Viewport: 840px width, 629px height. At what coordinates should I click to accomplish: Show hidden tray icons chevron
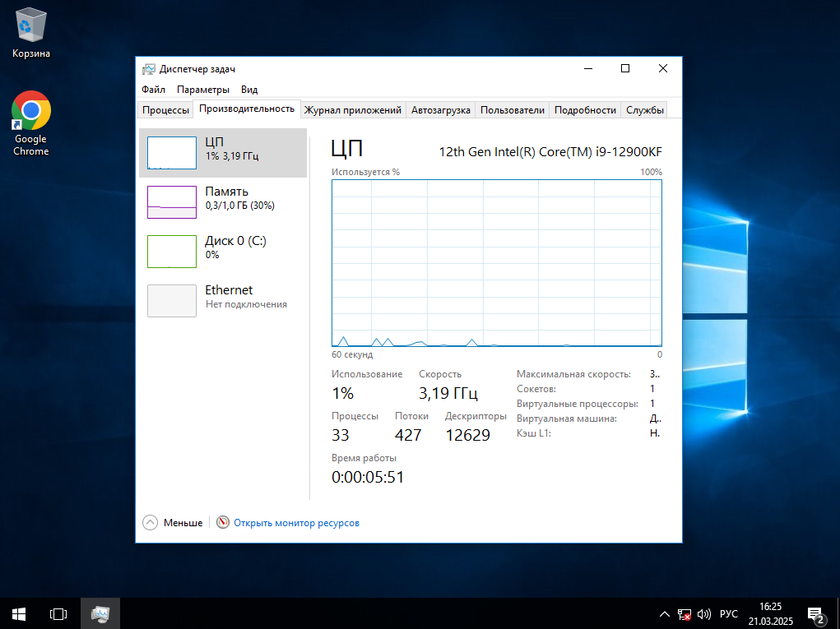pyautogui.click(x=665, y=614)
